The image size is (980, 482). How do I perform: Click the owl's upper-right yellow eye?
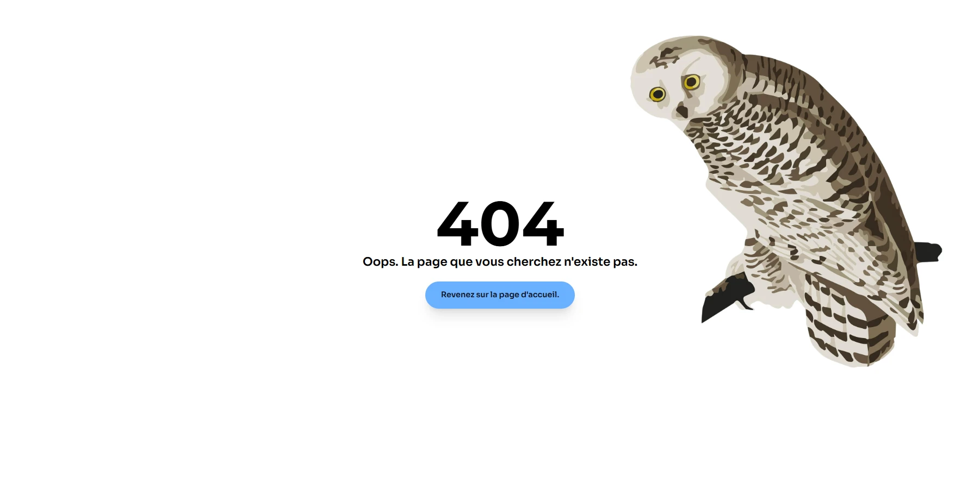pyautogui.click(x=692, y=82)
